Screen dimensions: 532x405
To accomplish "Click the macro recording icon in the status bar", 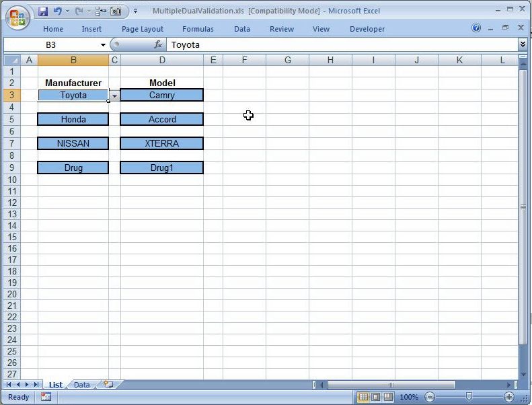I will [46, 397].
